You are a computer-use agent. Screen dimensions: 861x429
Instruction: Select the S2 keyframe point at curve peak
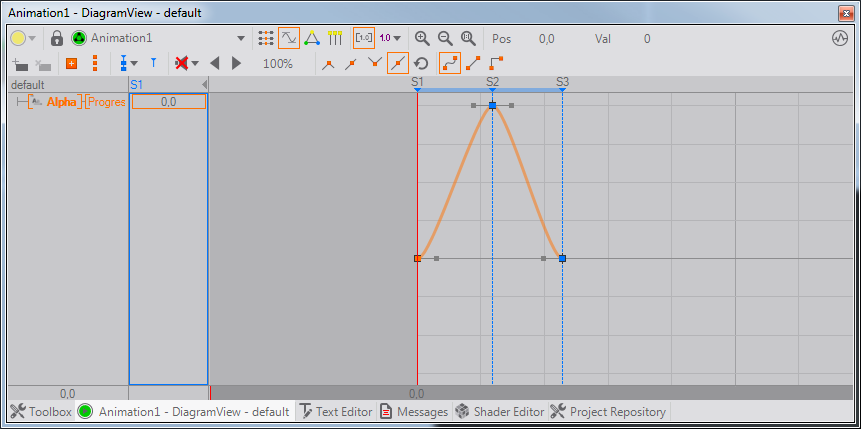492,105
